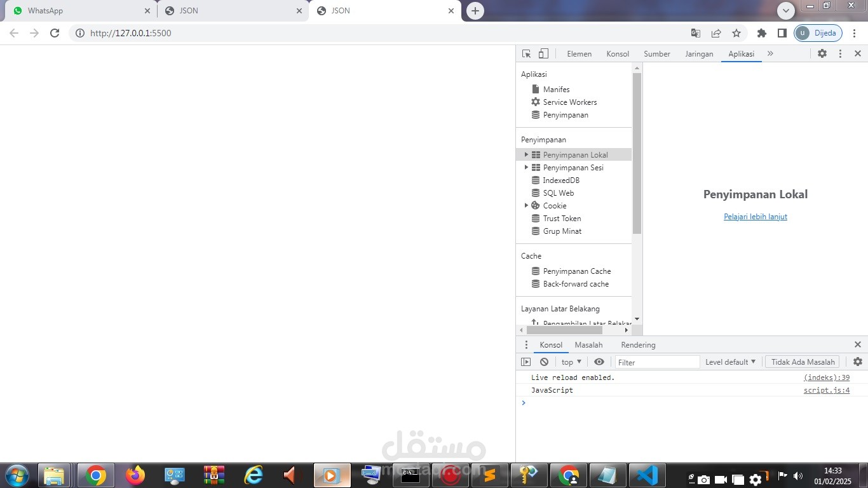Switch to the Konsol tab in top bar
The image size is (868, 488).
(x=618, y=54)
